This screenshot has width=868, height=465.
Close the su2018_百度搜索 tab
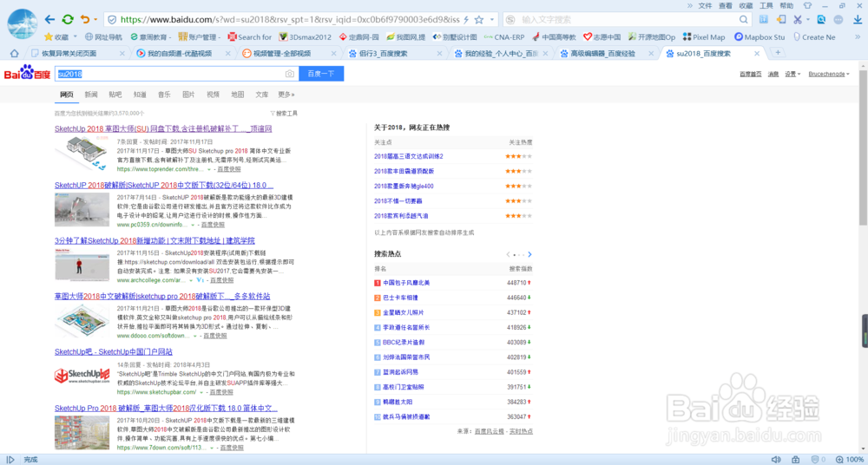tap(757, 54)
